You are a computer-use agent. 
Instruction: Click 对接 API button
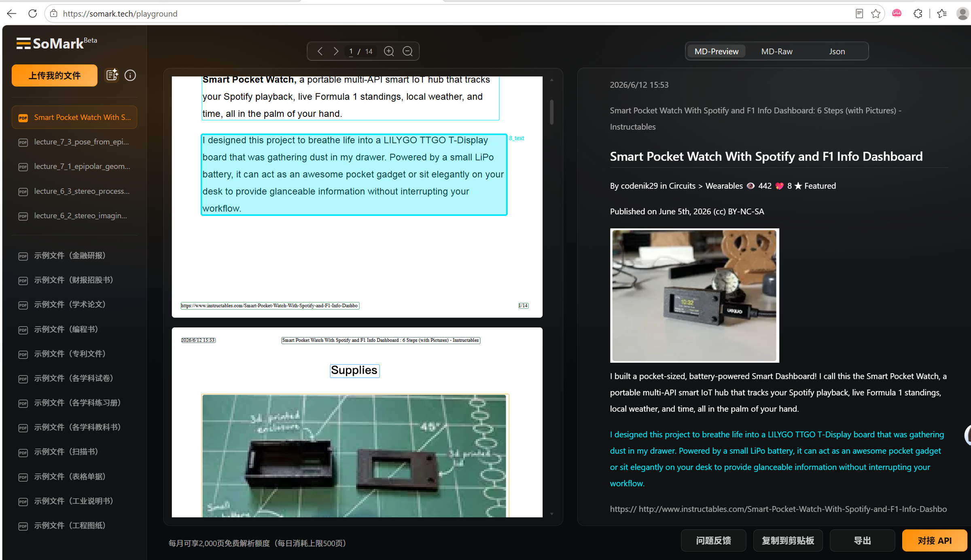point(935,541)
